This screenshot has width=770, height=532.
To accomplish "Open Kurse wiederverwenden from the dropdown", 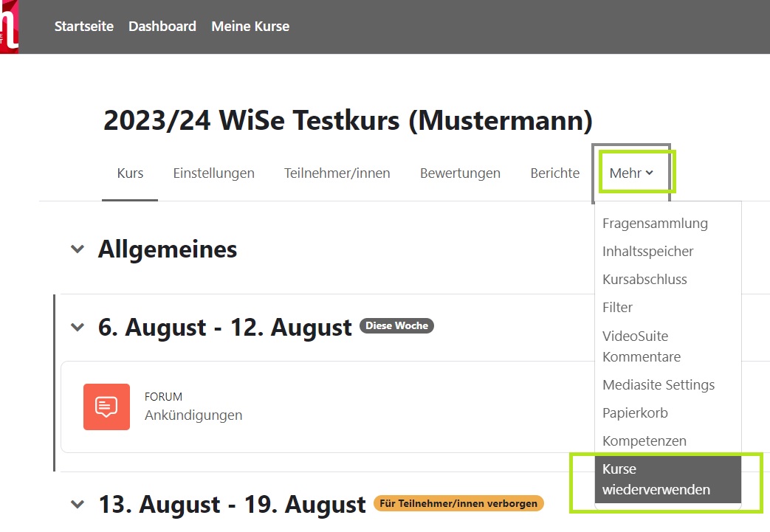I will pyautogui.click(x=657, y=478).
